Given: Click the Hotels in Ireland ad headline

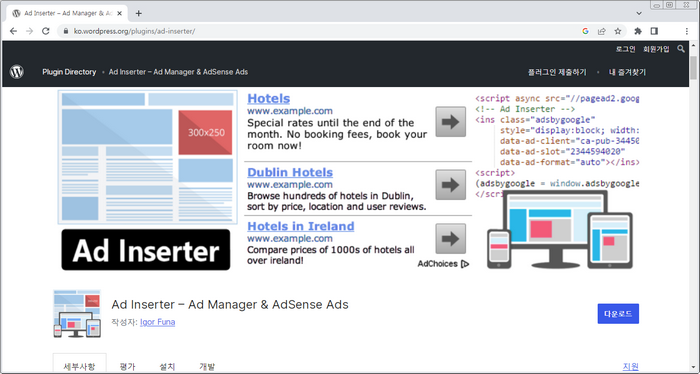Looking at the screenshot, I should tap(301, 226).
